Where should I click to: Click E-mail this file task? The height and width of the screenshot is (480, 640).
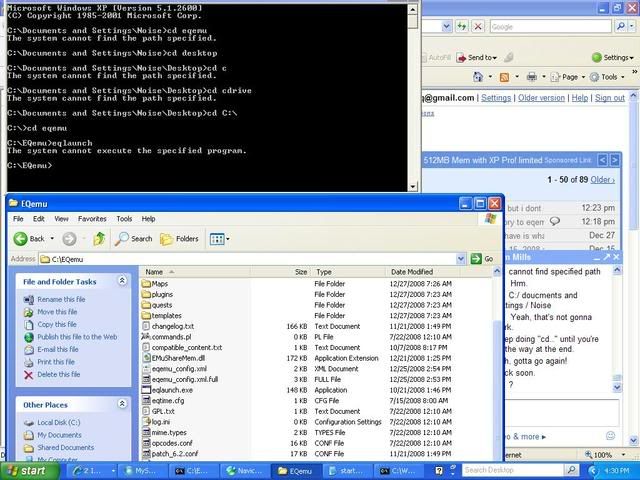coord(58,349)
